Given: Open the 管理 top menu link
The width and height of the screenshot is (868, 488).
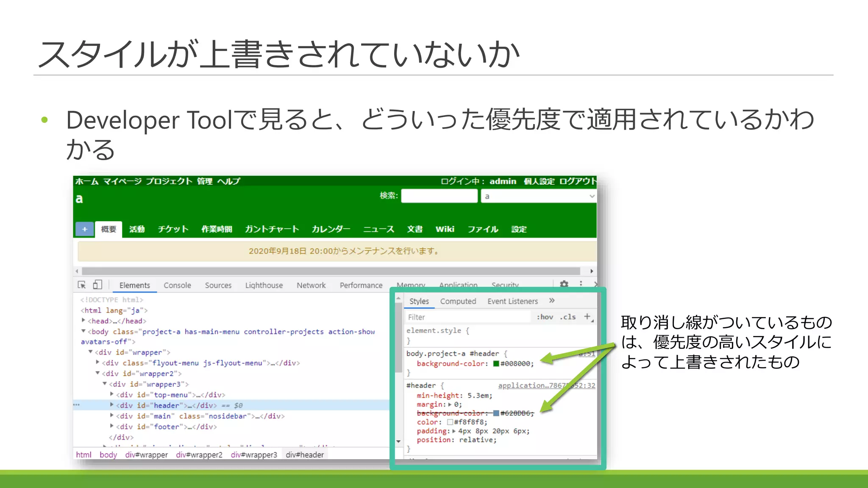Looking at the screenshot, I should click(205, 181).
